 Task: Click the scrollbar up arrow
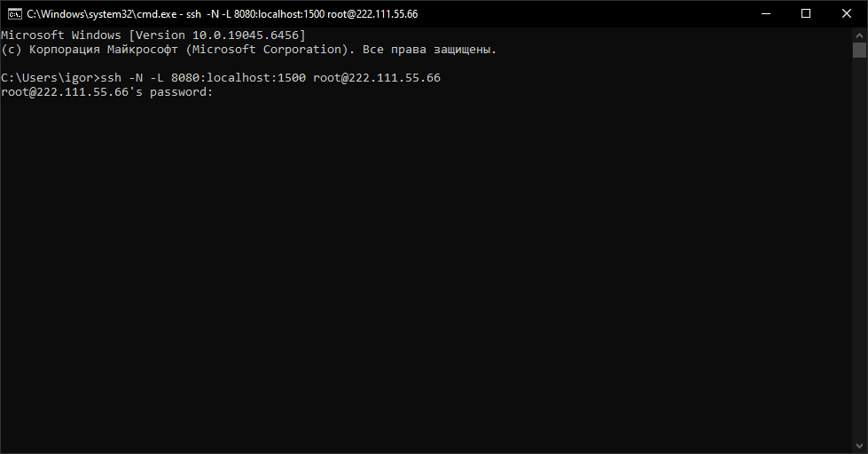[859, 33]
